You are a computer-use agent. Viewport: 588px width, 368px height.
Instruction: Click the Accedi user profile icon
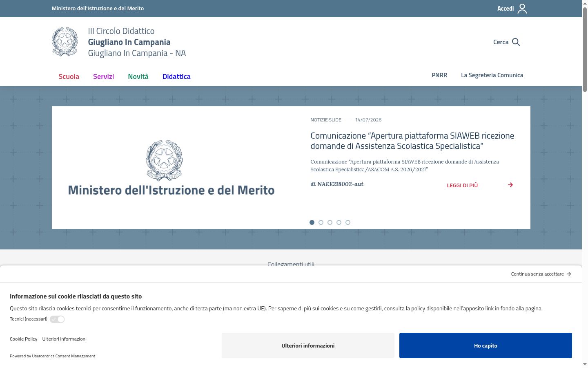(x=522, y=9)
